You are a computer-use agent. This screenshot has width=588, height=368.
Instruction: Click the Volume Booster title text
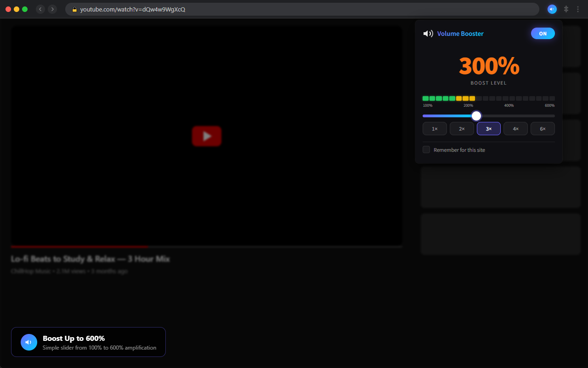coord(460,34)
